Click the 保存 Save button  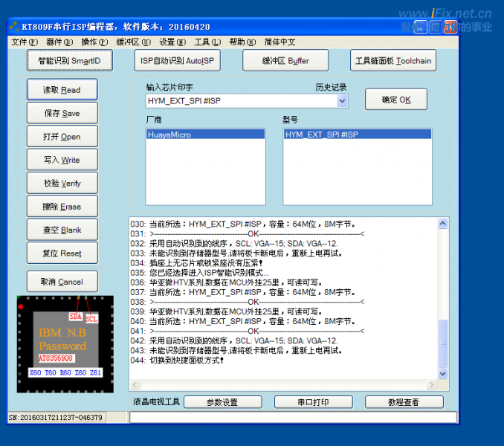click(62, 113)
